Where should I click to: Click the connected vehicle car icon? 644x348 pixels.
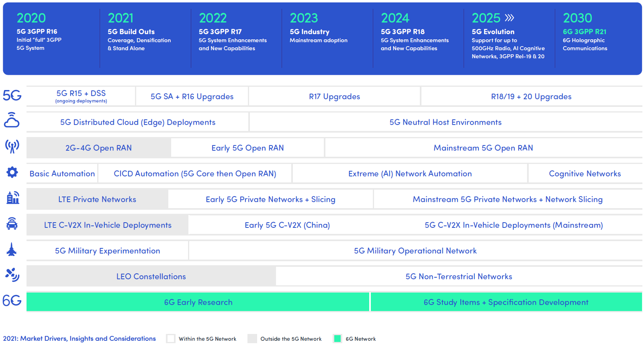coord(12,223)
